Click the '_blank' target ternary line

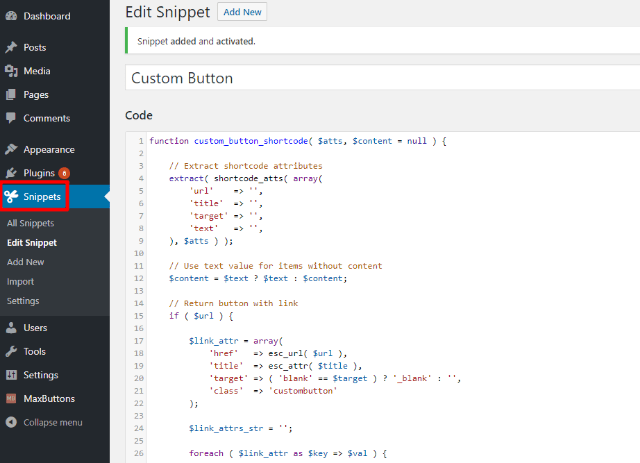click(x=335, y=378)
